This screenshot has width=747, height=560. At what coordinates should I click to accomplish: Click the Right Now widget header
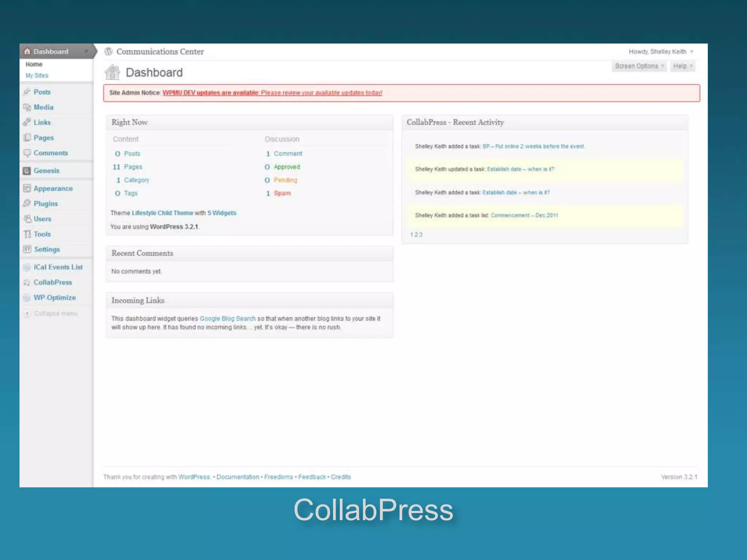[x=249, y=122]
